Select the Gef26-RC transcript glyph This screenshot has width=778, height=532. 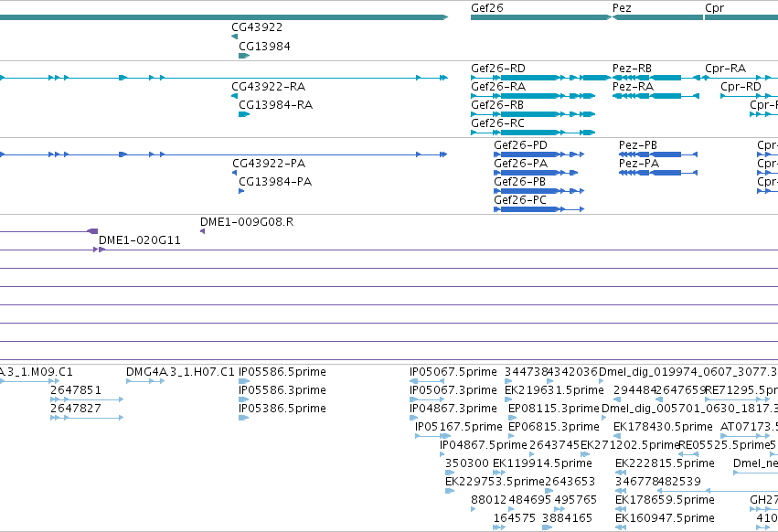point(533,133)
